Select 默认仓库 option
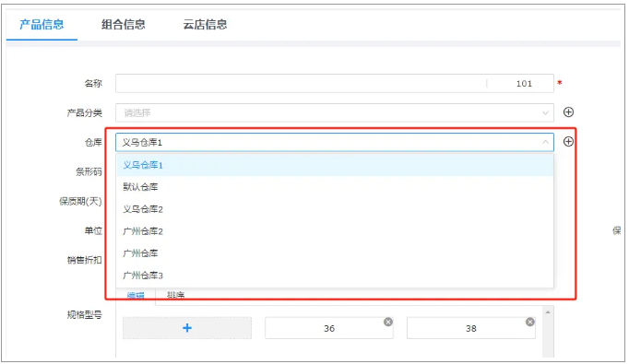The width and height of the screenshot is (629, 364). 335,187
